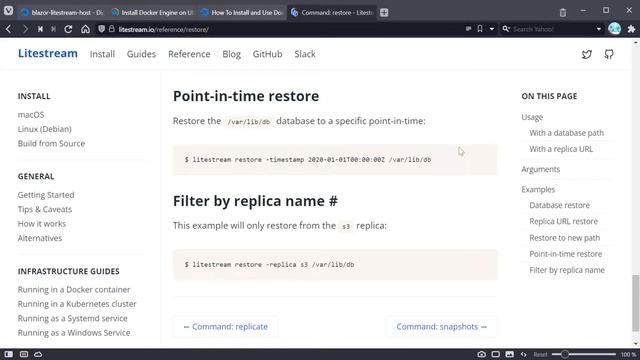Open closed tabs trash icon
640x360 pixels.
[x=563, y=13]
